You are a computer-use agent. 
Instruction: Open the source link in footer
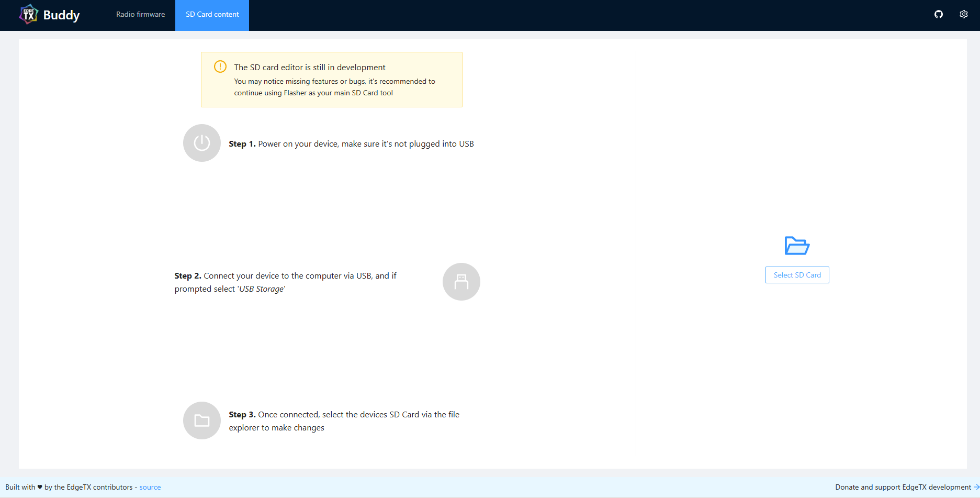pyautogui.click(x=150, y=487)
